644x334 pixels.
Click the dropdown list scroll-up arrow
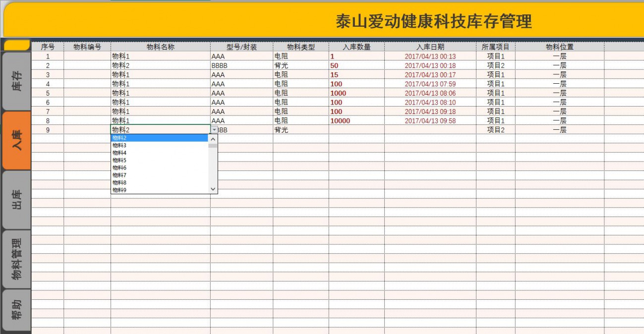pyautogui.click(x=213, y=139)
